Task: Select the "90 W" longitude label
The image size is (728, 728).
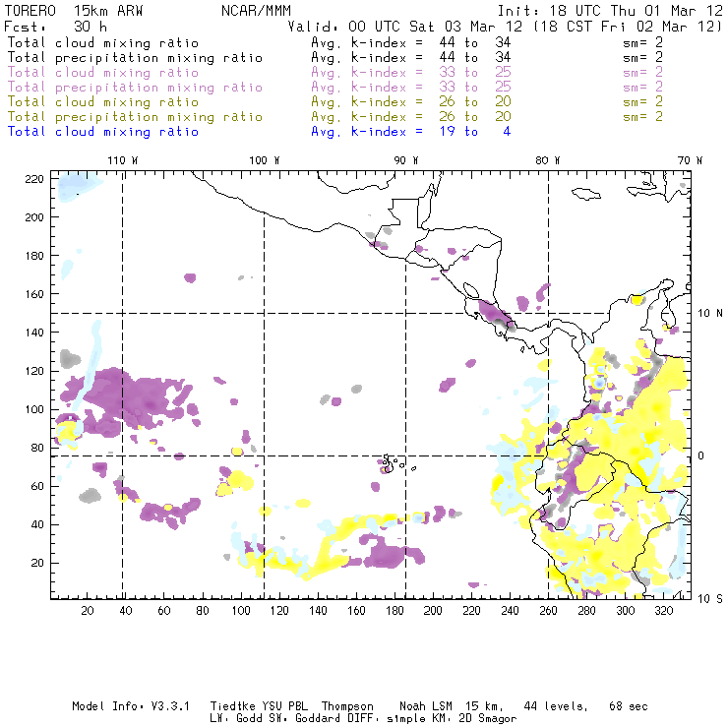Action: click(406, 160)
